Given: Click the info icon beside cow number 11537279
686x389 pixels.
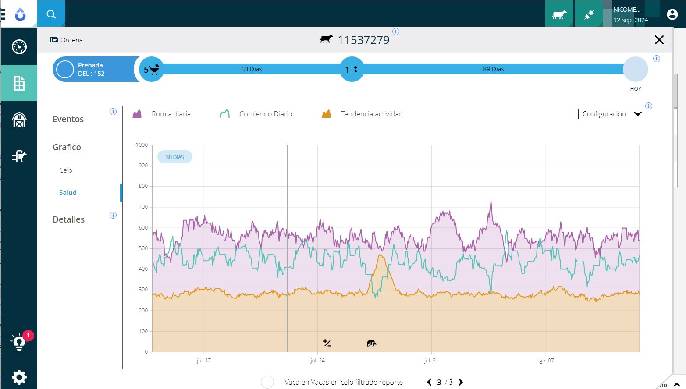Looking at the screenshot, I should click(395, 32).
